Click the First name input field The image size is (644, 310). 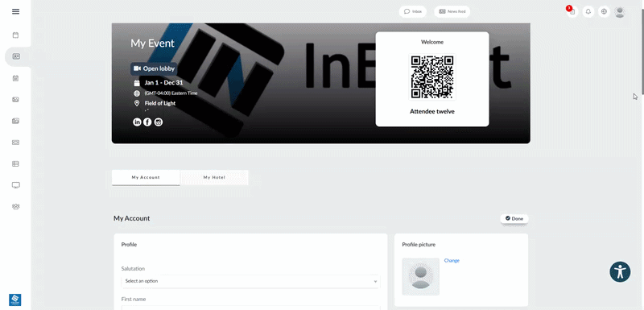point(250,307)
